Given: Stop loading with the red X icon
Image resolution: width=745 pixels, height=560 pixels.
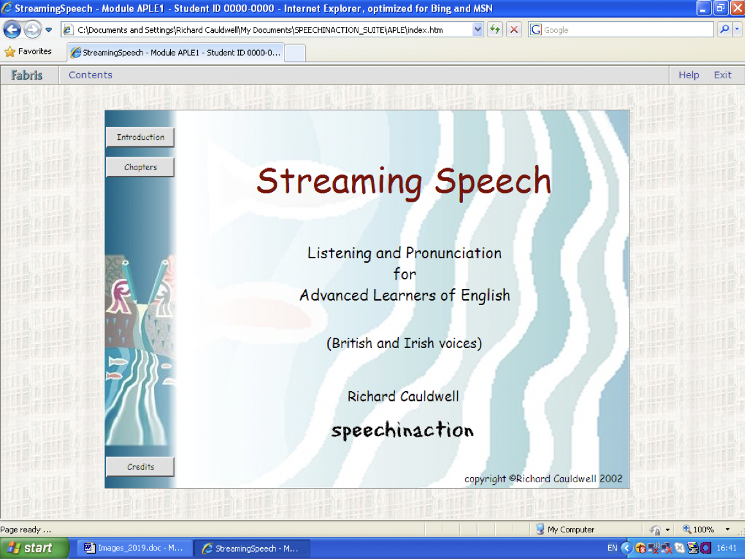Looking at the screenshot, I should [x=514, y=30].
